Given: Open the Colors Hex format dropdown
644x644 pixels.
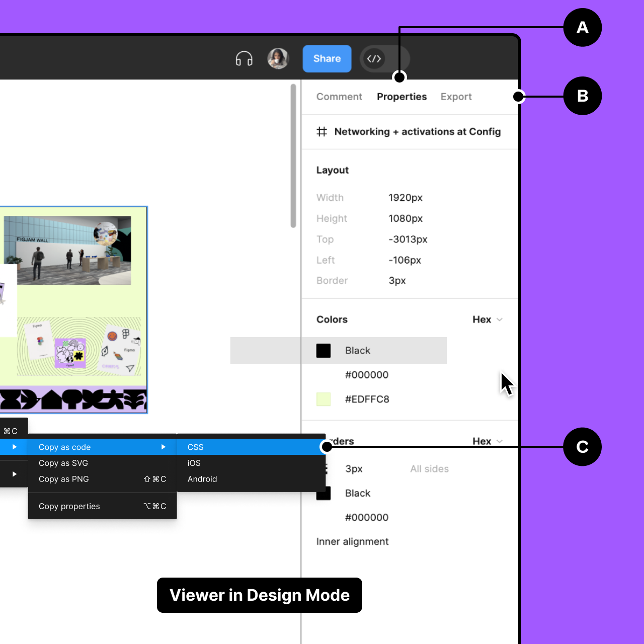Looking at the screenshot, I should 488,319.
